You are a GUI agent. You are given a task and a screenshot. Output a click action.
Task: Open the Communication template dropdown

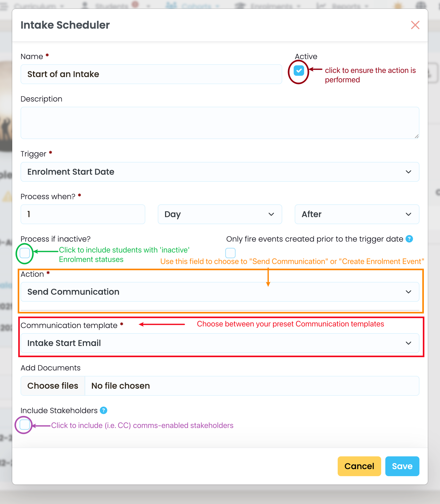pyautogui.click(x=220, y=343)
